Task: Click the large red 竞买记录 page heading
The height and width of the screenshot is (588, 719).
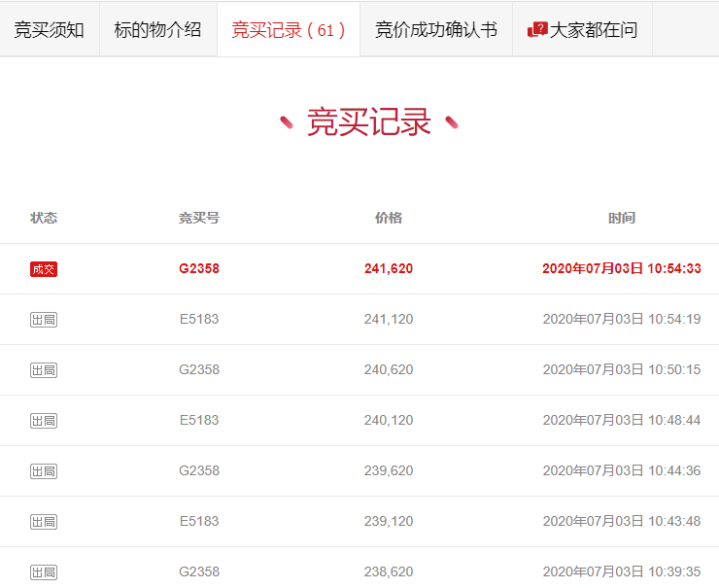Action: click(x=369, y=122)
